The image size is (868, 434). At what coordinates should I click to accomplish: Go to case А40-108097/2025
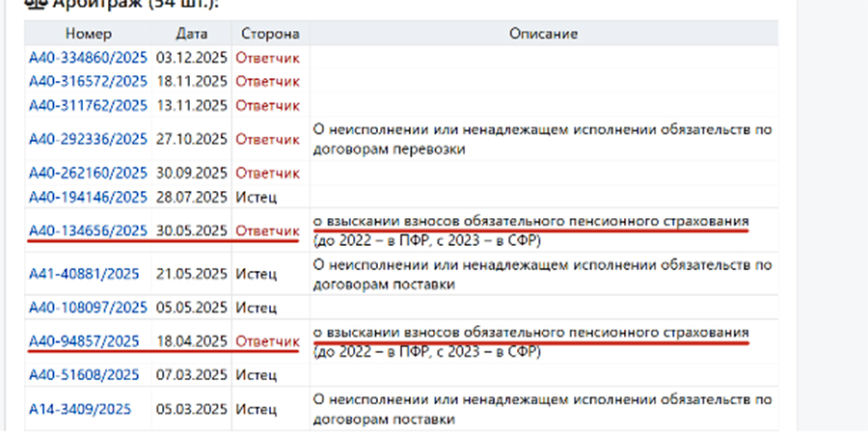(x=88, y=308)
